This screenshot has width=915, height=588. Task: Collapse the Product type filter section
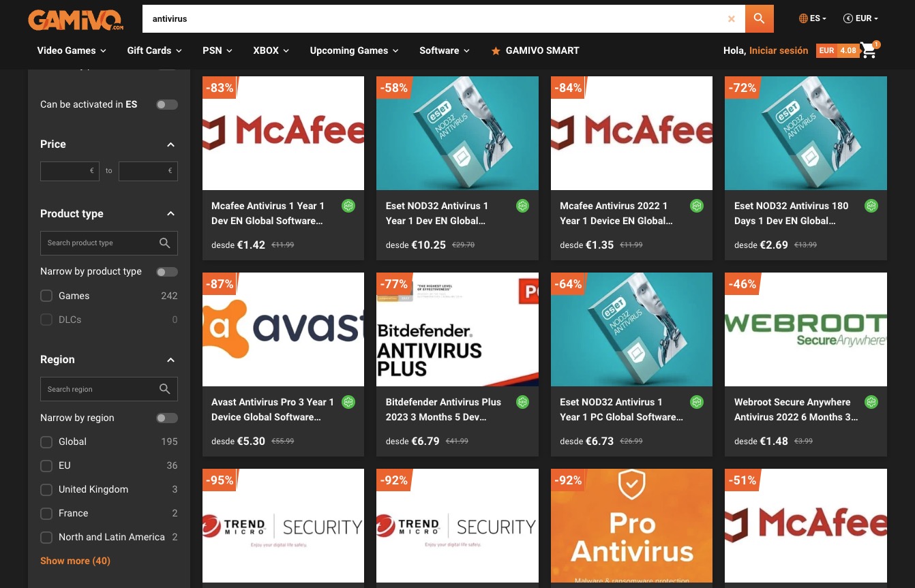(171, 214)
